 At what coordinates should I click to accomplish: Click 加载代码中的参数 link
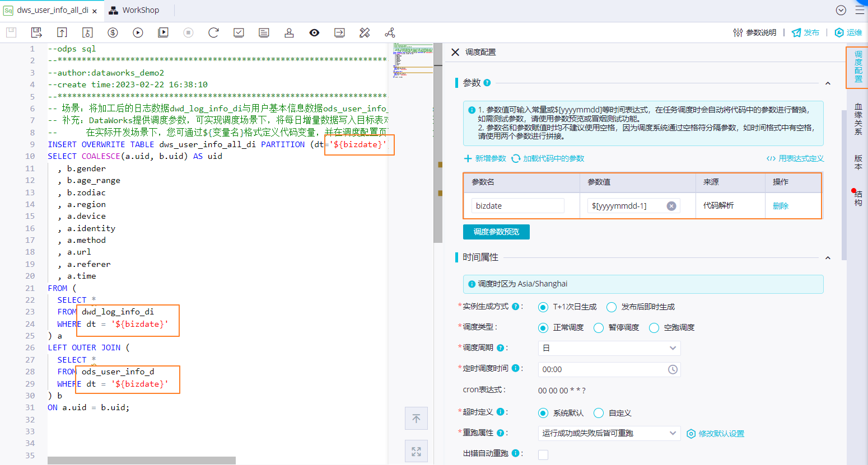[x=548, y=158]
